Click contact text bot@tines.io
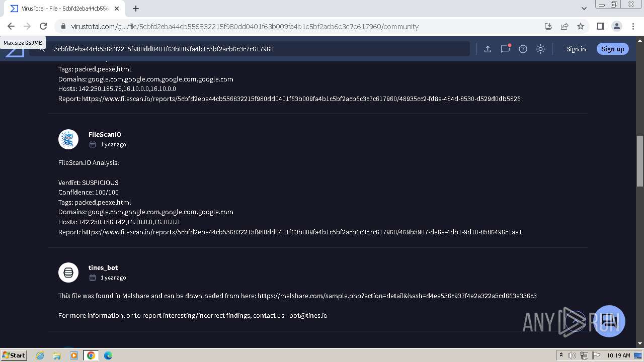The height and width of the screenshot is (362, 644). (x=308, y=315)
